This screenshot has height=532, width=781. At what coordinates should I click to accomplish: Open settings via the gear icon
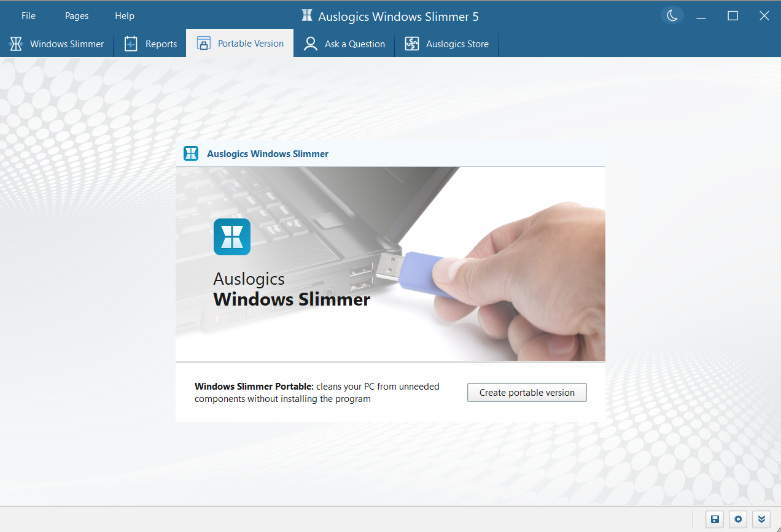pyautogui.click(x=737, y=519)
